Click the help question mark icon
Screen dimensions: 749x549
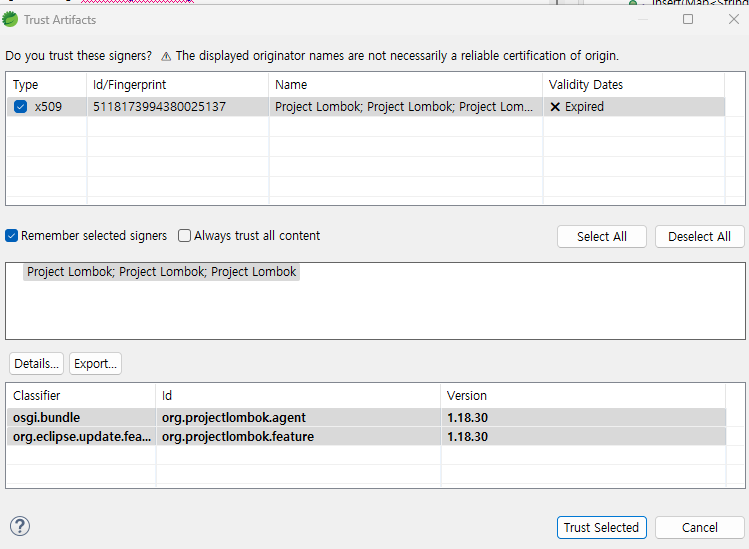pos(20,527)
